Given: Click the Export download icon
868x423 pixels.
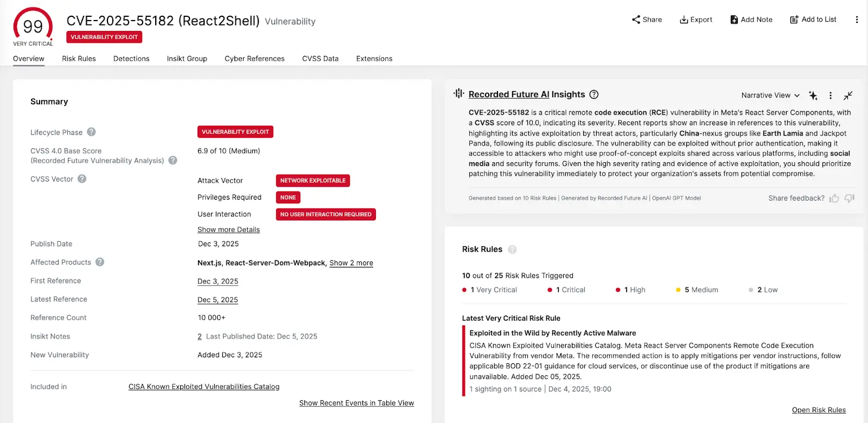Looking at the screenshot, I should [684, 20].
